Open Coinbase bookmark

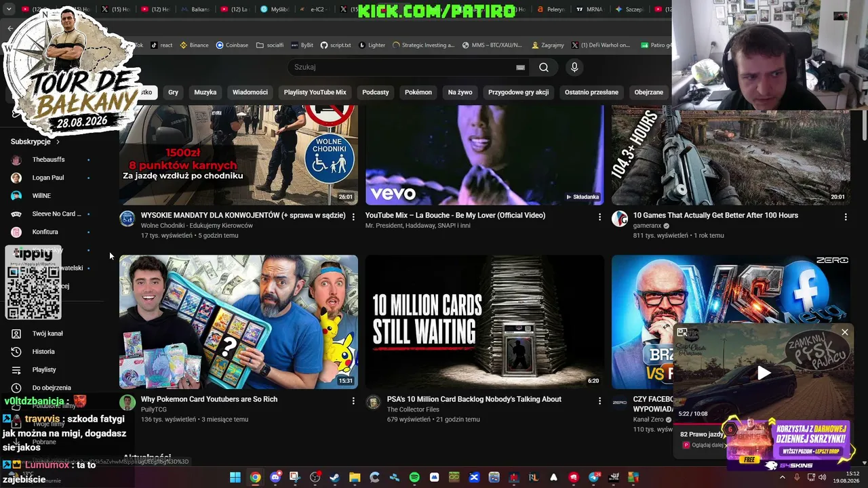(x=232, y=45)
